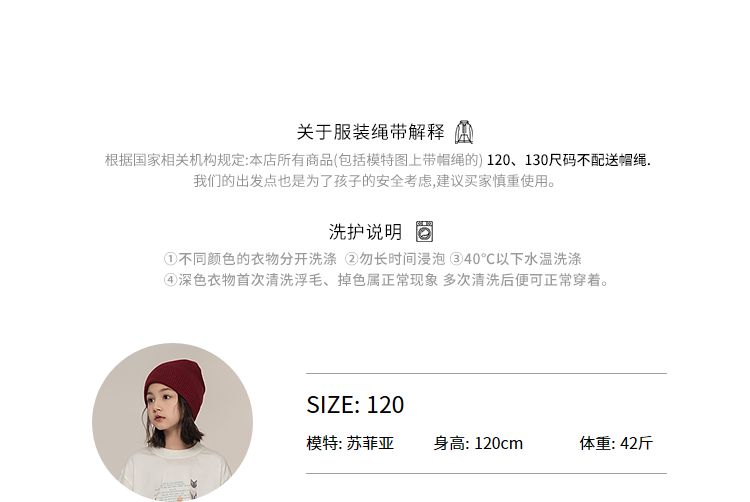Click the horizontal line below model info
The width and height of the screenshot is (750, 502).
tap(486, 473)
